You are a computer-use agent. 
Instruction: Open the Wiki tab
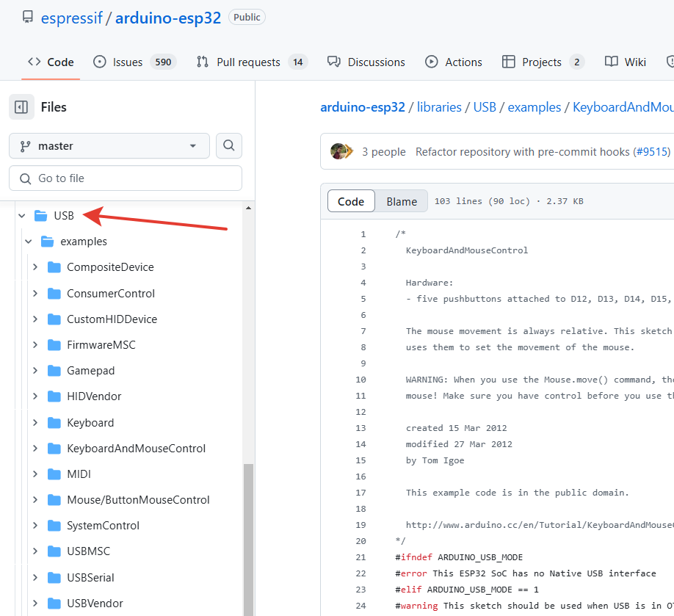[x=626, y=62]
